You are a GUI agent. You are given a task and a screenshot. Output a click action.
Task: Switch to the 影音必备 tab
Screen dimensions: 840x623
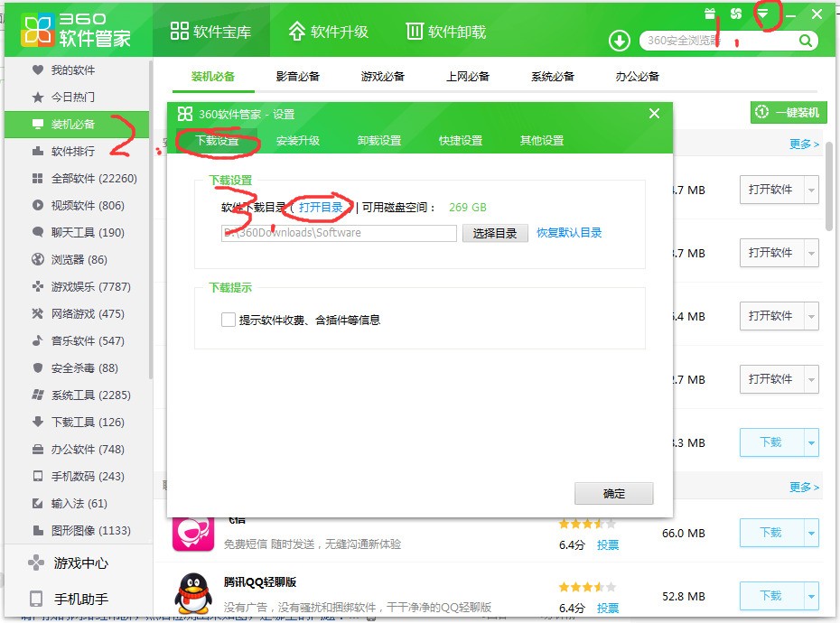tap(298, 77)
